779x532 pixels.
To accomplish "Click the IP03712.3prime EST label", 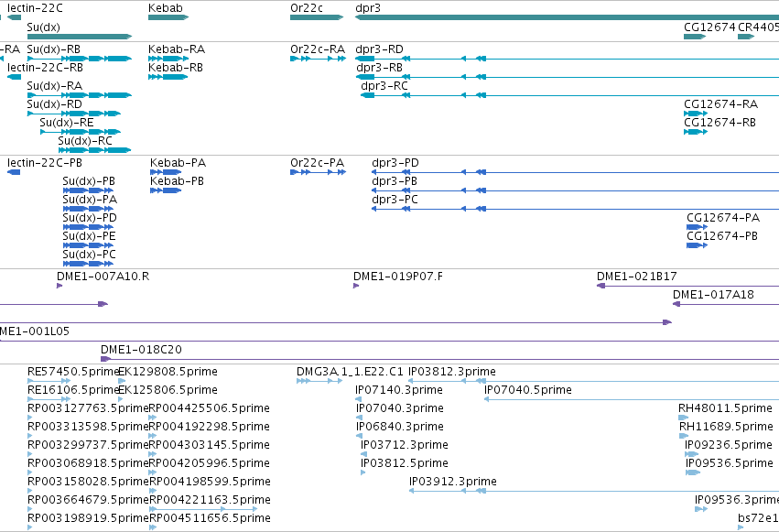I will coord(405,446).
